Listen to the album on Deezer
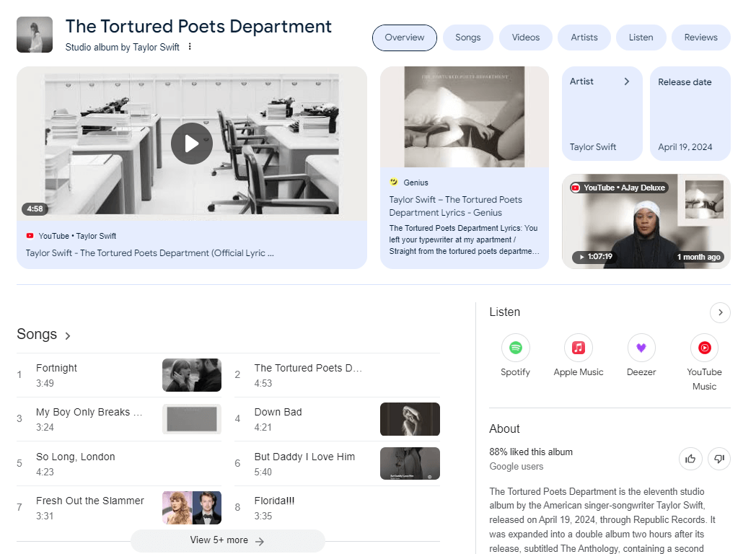756x554 pixels. (641, 347)
